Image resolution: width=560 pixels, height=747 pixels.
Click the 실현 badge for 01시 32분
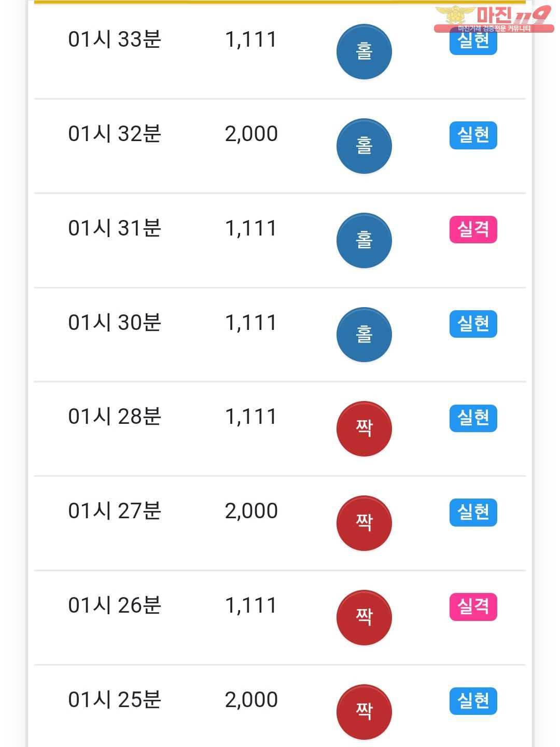[x=473, y=135]
